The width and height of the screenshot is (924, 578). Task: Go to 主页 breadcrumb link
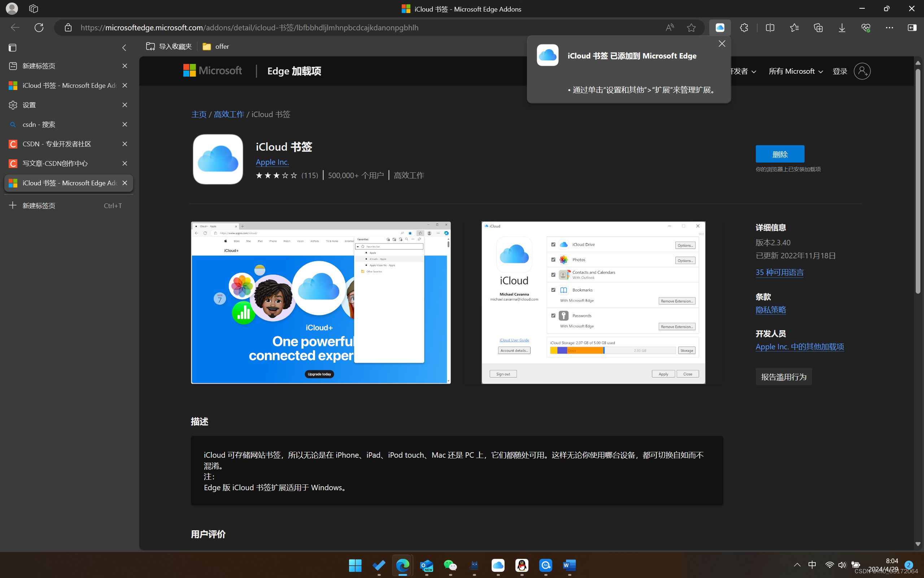pos(199,114)
